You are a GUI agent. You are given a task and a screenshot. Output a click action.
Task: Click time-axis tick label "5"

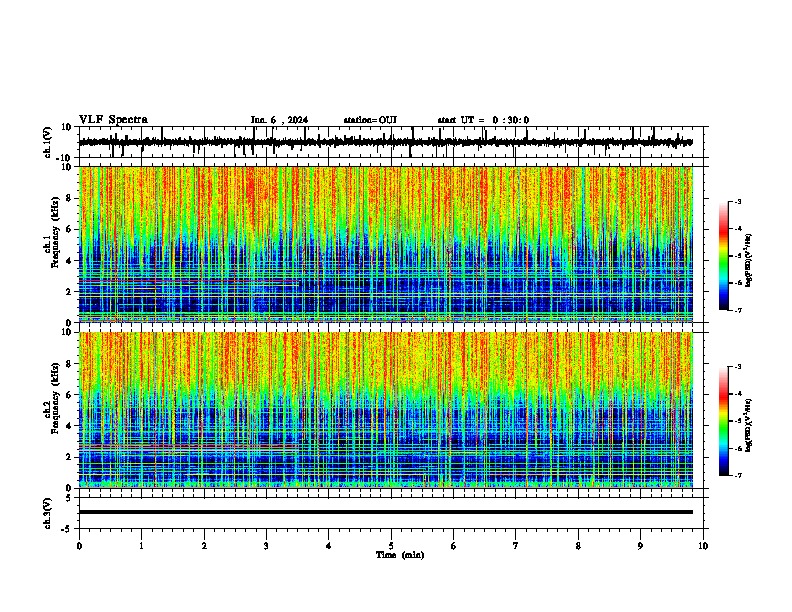click(391, 546)
